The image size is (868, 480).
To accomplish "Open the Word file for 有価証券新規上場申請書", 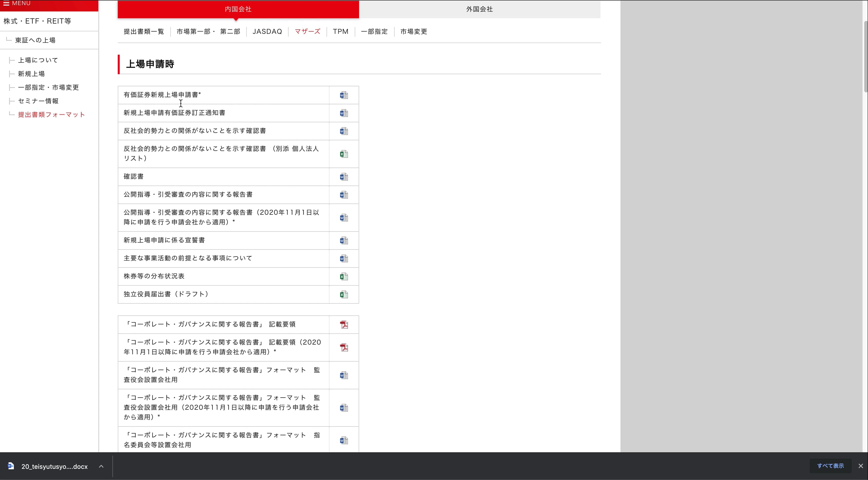I will (x=343, y=95).
